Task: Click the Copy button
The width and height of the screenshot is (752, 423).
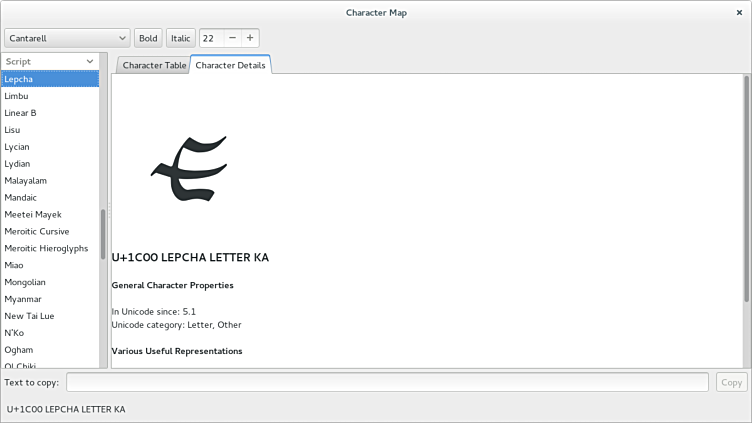Action: [x=731, y=382]
